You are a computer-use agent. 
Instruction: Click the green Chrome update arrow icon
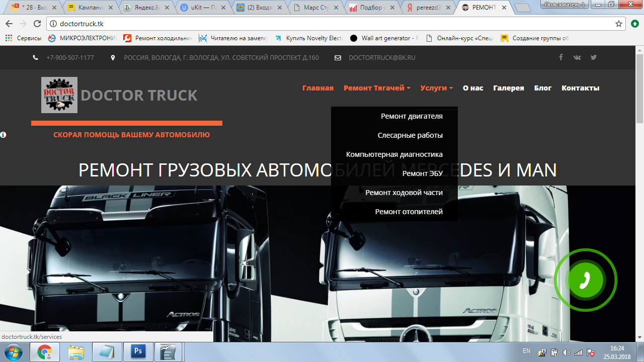[x=635, y=24]
